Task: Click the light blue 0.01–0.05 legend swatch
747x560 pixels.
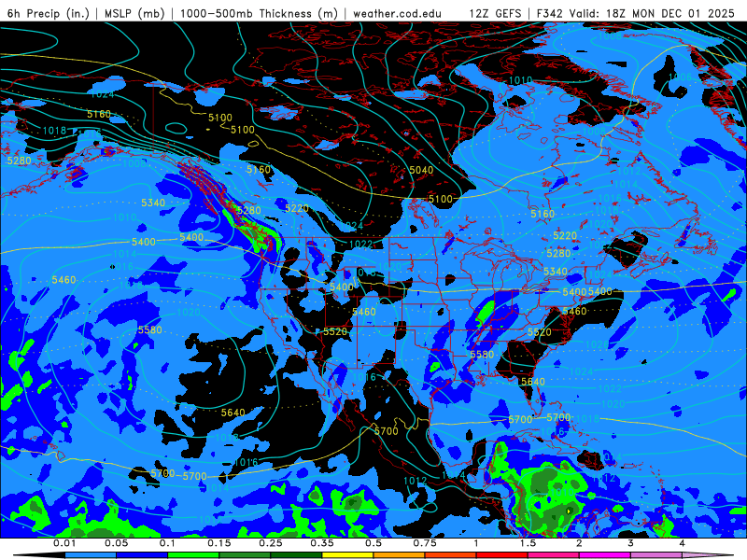Action: pyautogui.click(x=91, y=555)
